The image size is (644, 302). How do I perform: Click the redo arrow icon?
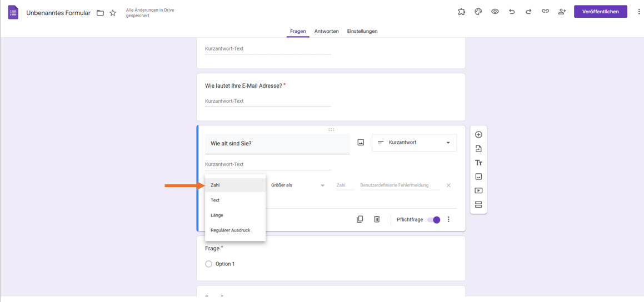click(528, 12)
